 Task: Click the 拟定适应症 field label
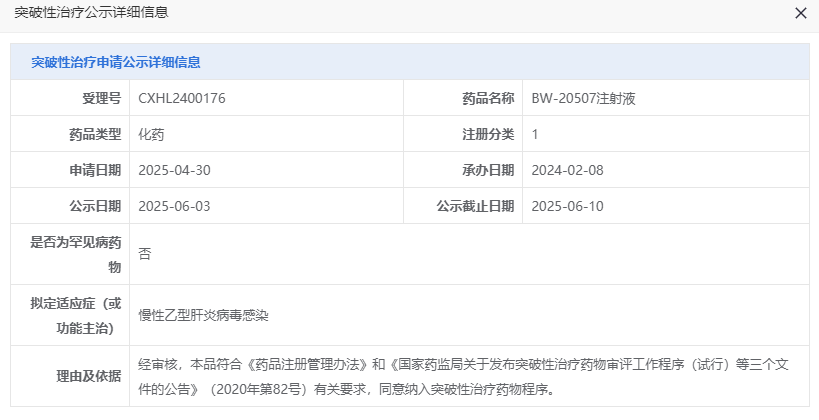click(x=76, y=316)
